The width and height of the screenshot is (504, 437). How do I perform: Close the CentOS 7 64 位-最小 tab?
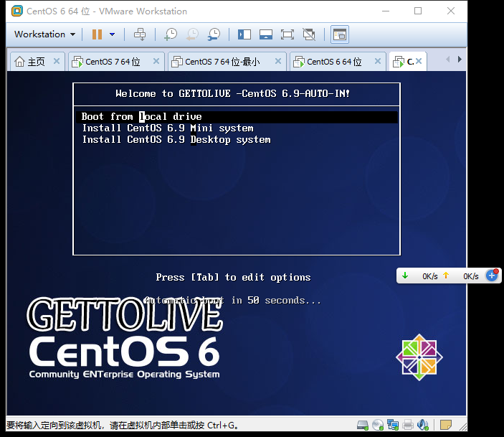pos(278,61)
